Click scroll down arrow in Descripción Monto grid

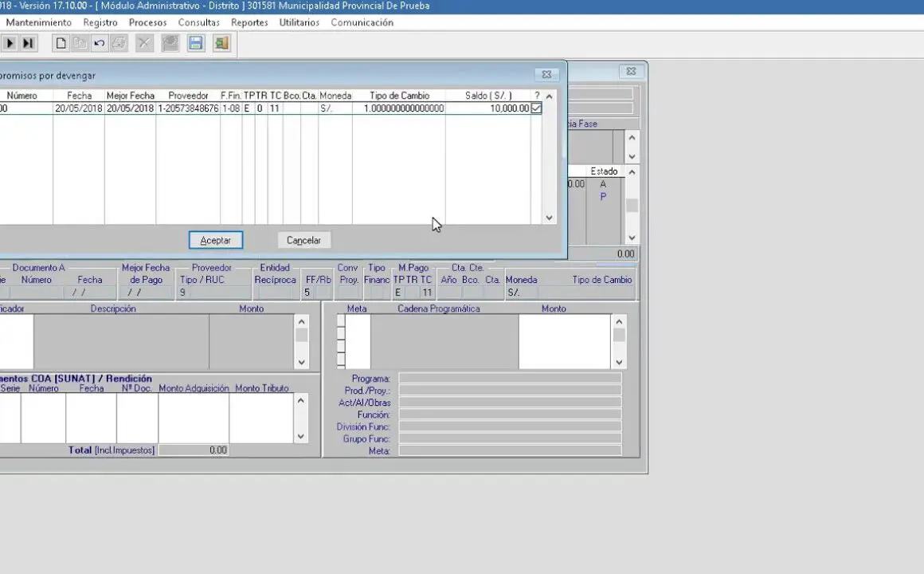(301, 362)
